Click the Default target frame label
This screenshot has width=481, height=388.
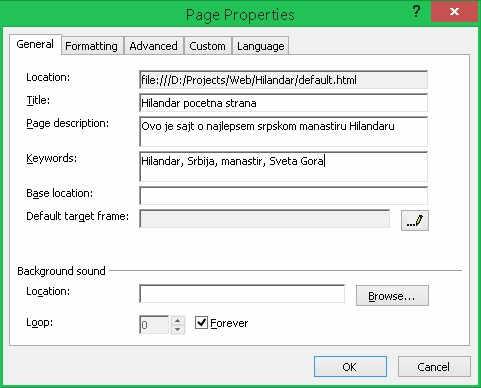pos(77,216)
